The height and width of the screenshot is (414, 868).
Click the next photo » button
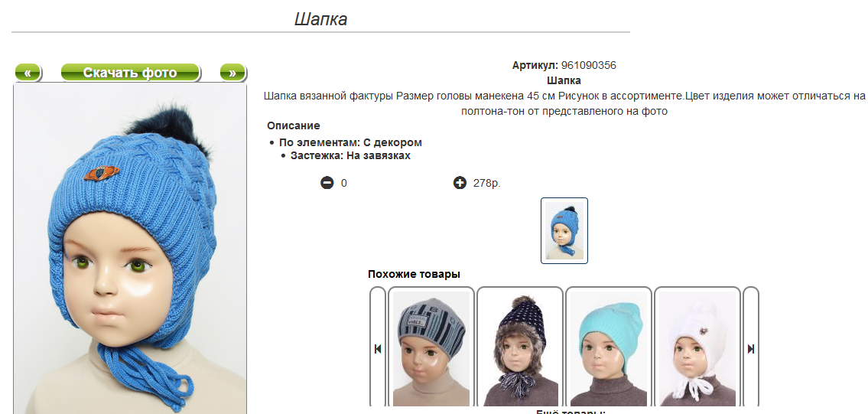[x=232, y=73]
